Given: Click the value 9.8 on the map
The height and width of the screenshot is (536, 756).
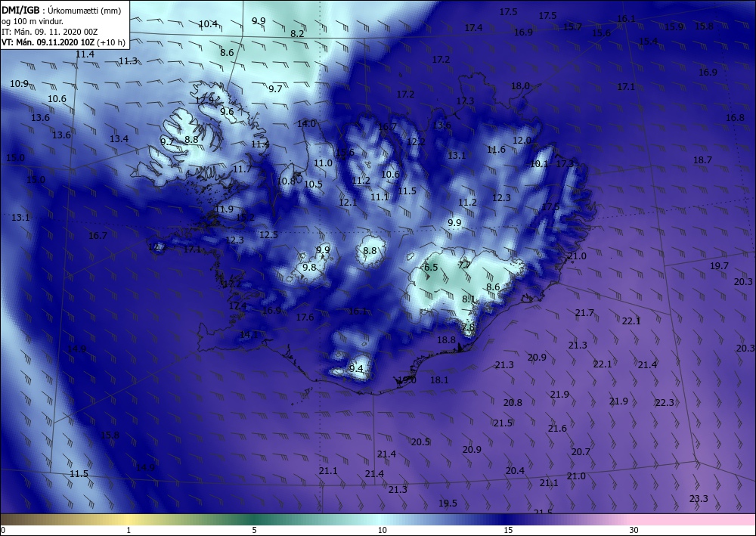Looking at the screenshot, I should click(x=309, y=267).
